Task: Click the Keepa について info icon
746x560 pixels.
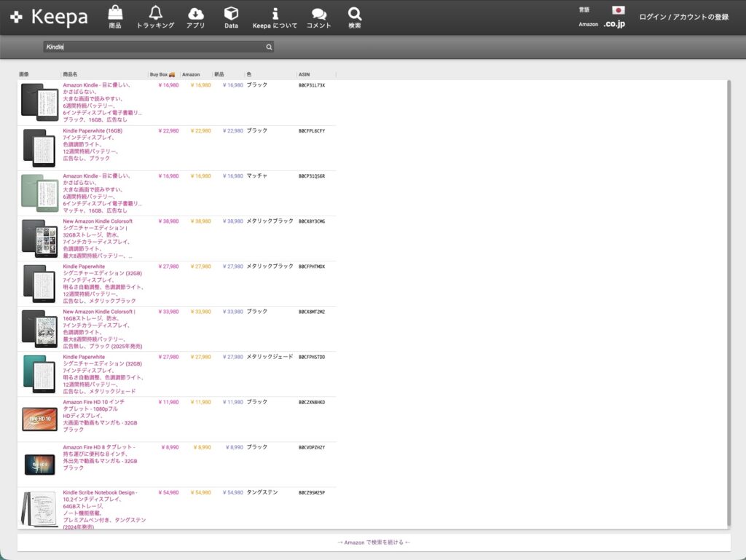Action: (x=275, y=13)
